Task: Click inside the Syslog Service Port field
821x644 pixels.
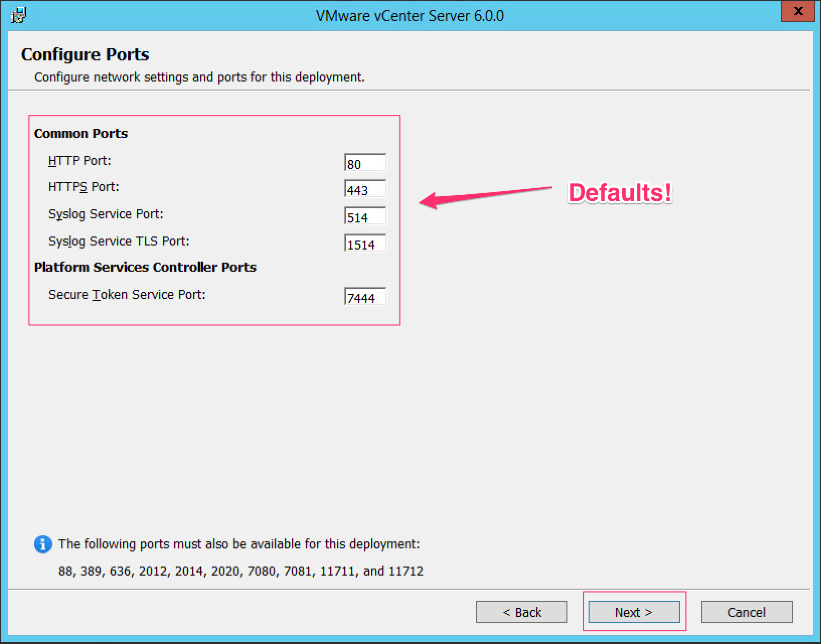Action: click(365, 216)
